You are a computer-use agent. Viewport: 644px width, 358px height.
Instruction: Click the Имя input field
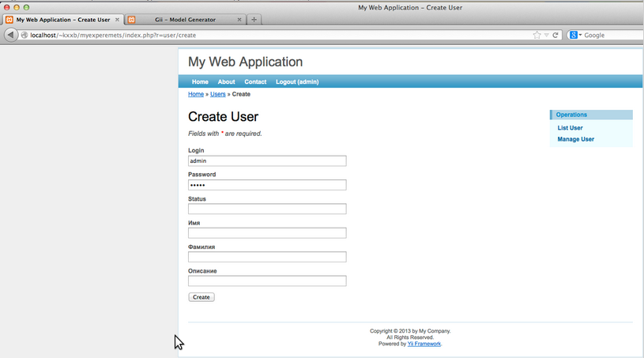[x=267, y=233]
